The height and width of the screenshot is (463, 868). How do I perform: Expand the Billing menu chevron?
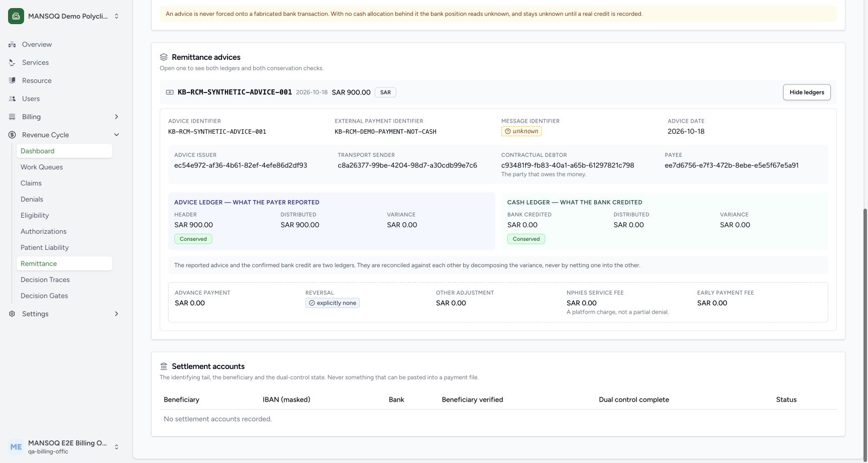[x=117, y=117]
